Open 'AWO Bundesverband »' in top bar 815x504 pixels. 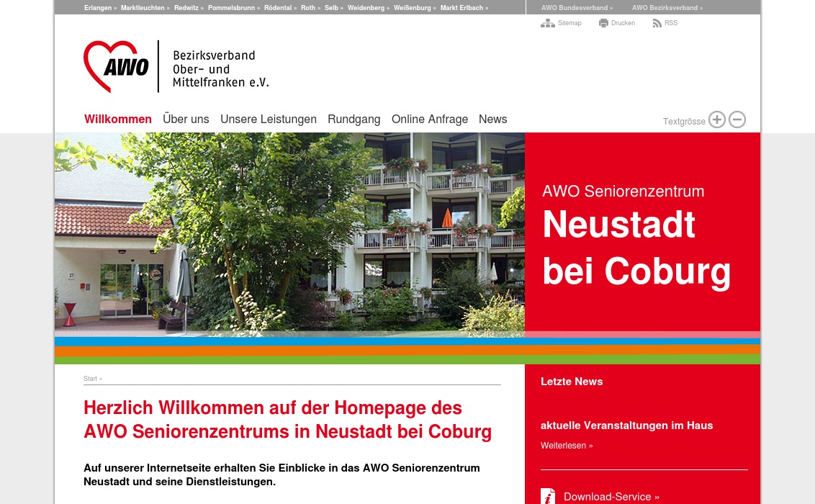(x=577, y=8)
